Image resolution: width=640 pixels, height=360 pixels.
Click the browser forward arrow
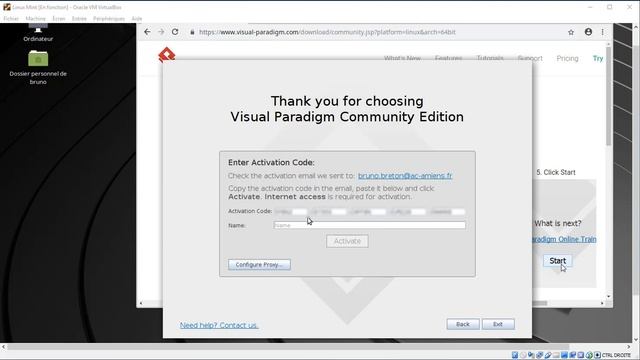(161, 32)
